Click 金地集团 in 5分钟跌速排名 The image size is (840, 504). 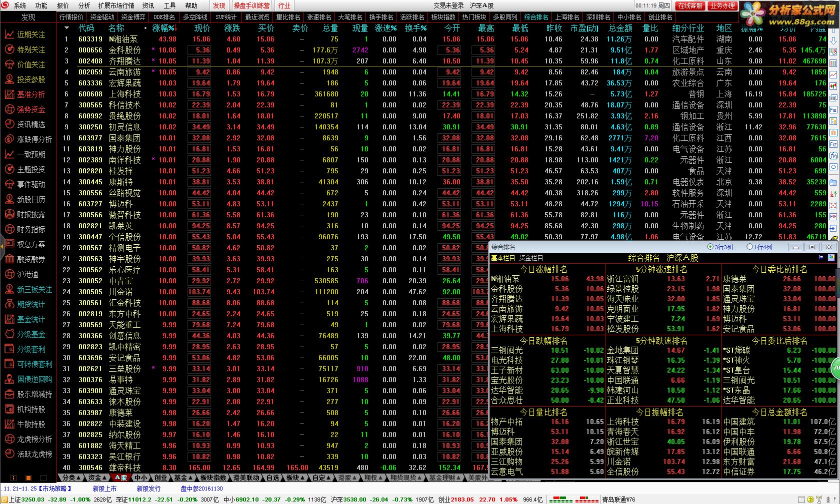[622, 350]
